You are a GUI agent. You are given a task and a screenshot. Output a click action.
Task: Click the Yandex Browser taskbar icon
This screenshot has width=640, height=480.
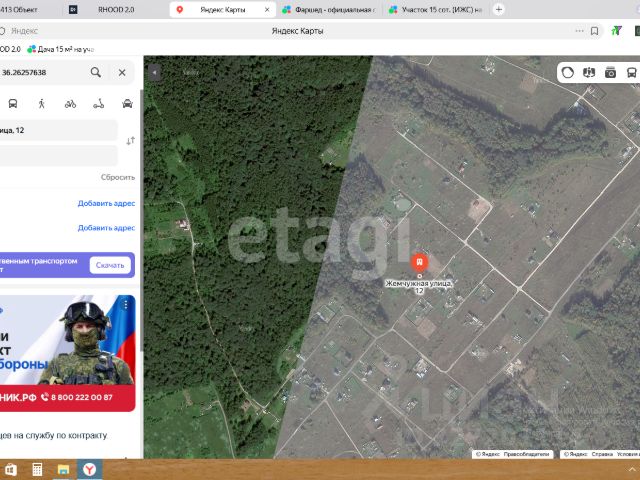89,469
